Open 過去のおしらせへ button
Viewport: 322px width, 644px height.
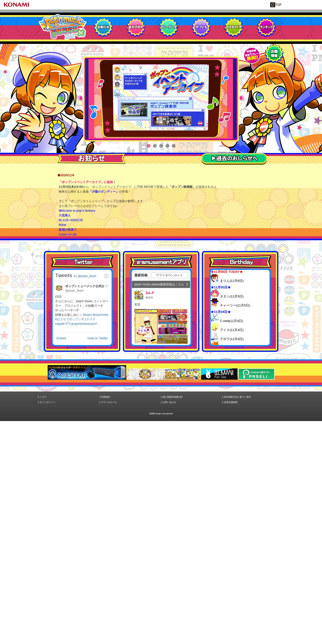234,158
